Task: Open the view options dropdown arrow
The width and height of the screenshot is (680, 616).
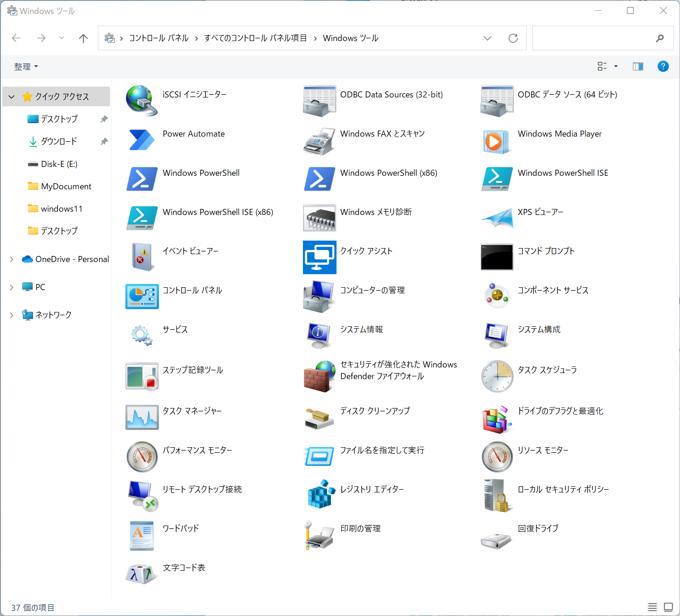Action: [x=616, y=66]
